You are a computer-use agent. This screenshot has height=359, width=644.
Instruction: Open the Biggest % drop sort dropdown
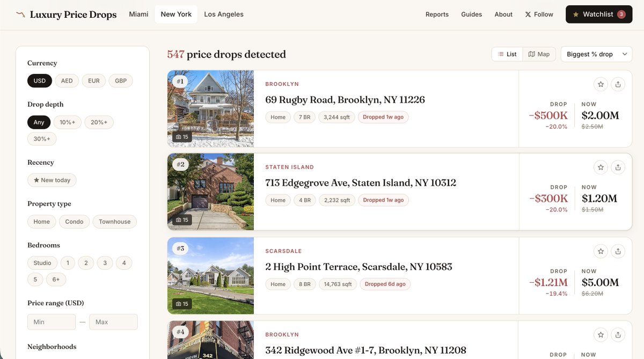[x=596, y=54]
